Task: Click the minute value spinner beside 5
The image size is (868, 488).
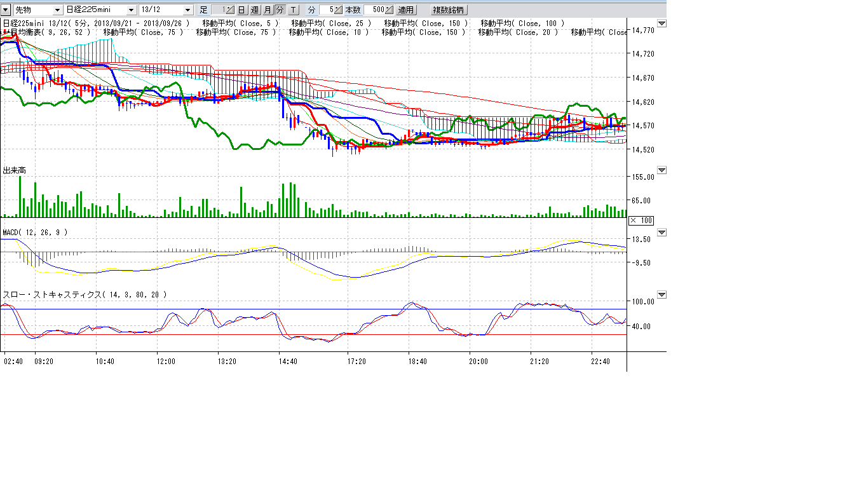Action: [338, 10]
